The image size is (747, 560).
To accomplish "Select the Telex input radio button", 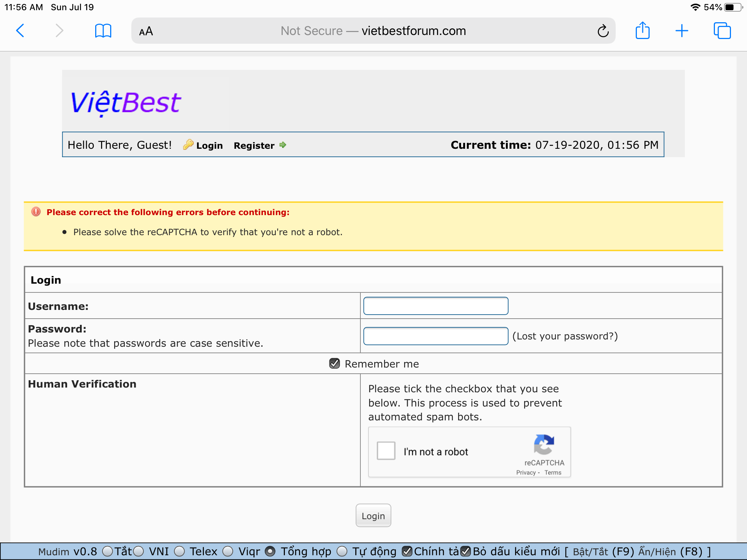I will [179, 551].
